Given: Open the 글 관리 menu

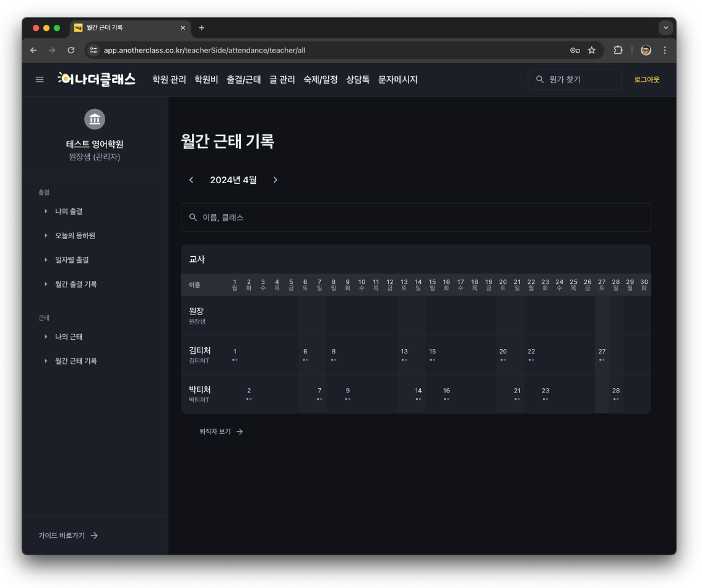Looking at the screenshot, I should click(x=282, y=79).
